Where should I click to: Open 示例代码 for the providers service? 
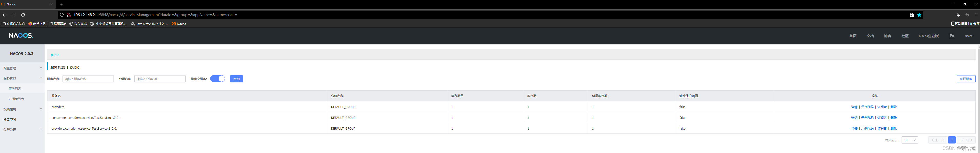[x=867, y=107]
